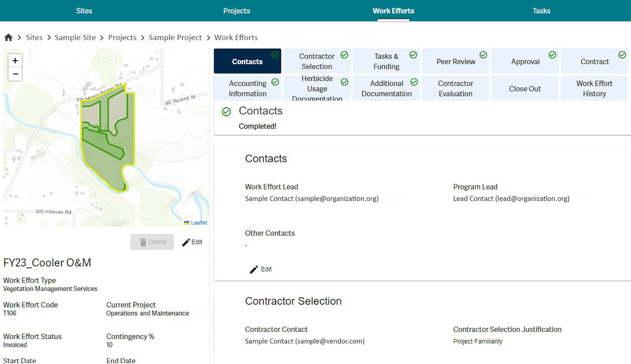The width and height of the screenshot is (631, 364).
Task: Click Sample Project breadcrumb link
Action: pos(175,37)
